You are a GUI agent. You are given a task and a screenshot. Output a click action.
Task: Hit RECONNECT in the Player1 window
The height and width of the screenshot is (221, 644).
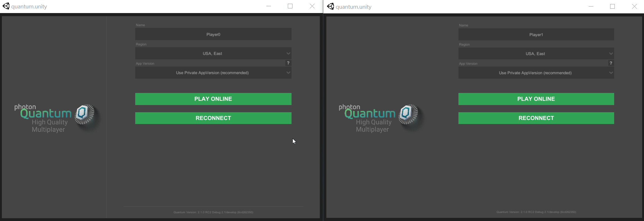(536, 118)
